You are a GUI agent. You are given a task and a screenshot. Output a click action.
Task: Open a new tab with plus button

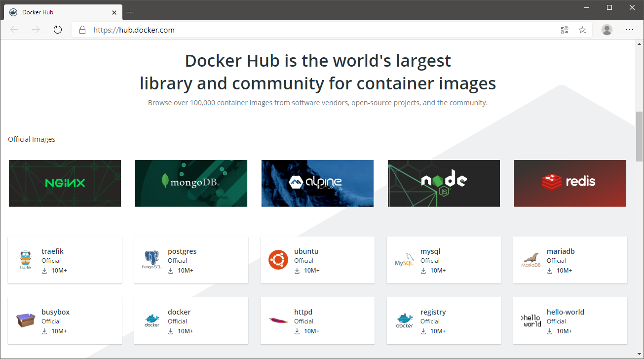coord(130,12)
